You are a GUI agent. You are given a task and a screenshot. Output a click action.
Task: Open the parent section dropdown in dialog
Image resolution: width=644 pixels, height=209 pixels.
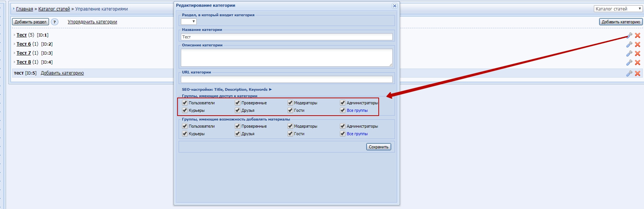click(189, 22)
